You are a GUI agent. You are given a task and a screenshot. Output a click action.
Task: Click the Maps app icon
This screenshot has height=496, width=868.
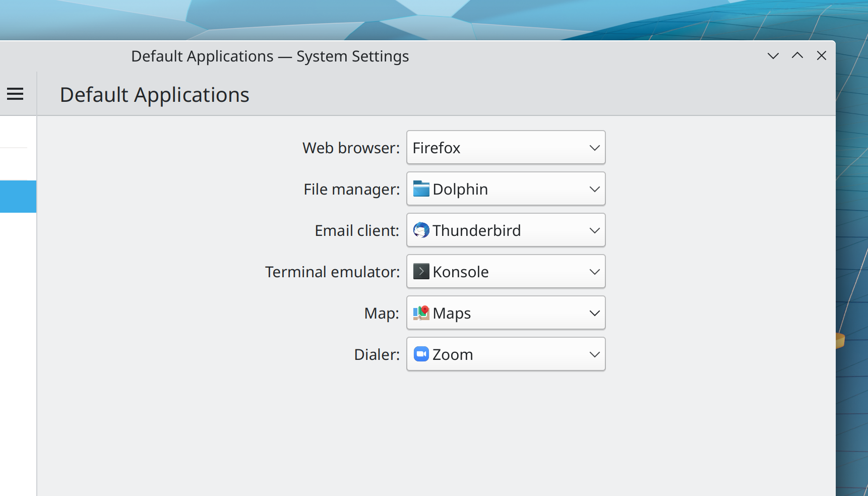[421, 313]
